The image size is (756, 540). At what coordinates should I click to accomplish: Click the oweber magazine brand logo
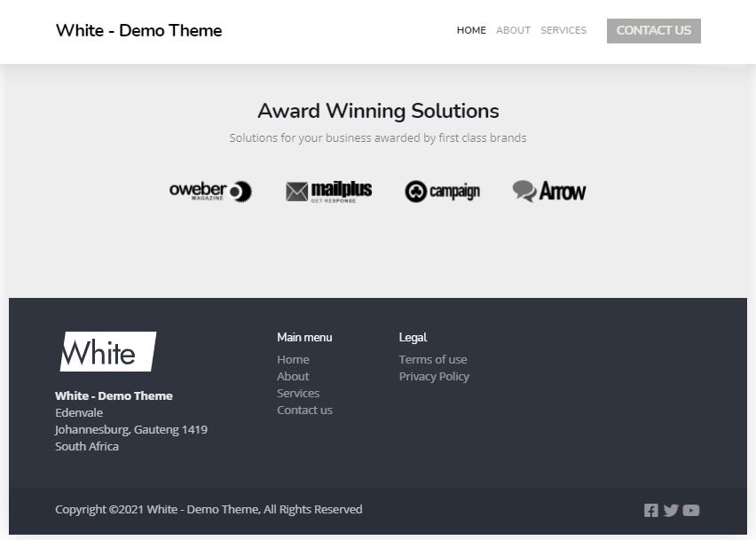(210, 192)
